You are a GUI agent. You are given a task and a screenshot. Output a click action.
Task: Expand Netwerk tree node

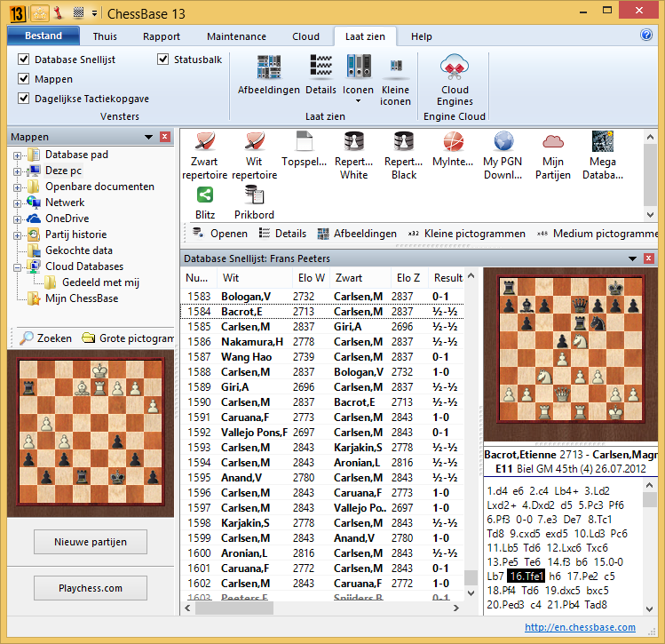17,203
